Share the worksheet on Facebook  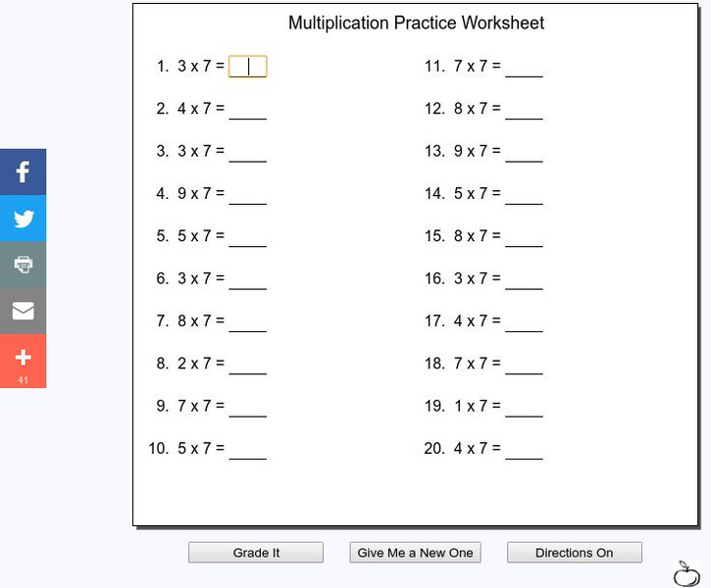pos(24,171)
